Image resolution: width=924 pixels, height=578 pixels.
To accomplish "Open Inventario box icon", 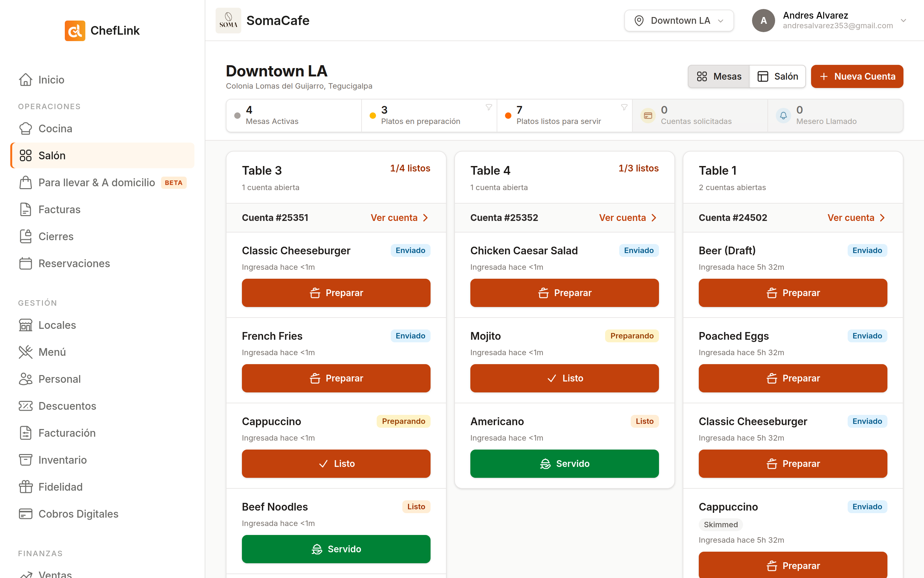I will coord(26,460).
